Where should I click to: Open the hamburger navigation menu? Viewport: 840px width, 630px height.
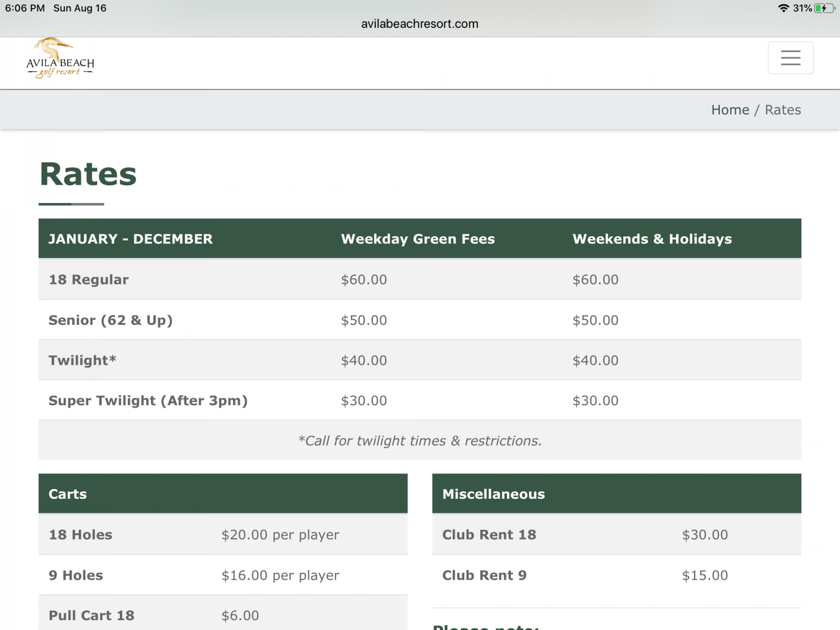[790, 58]
